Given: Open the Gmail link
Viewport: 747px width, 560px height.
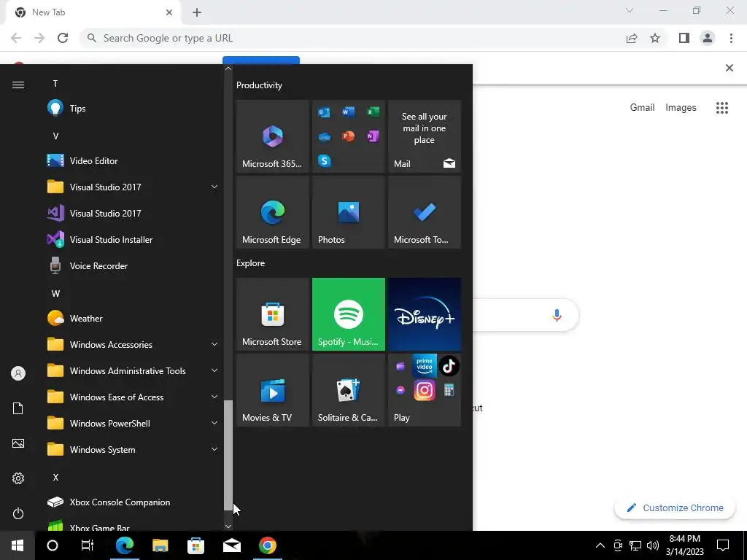Looking at the screenshot, I should pyautogui.click(x=642, y=108).
